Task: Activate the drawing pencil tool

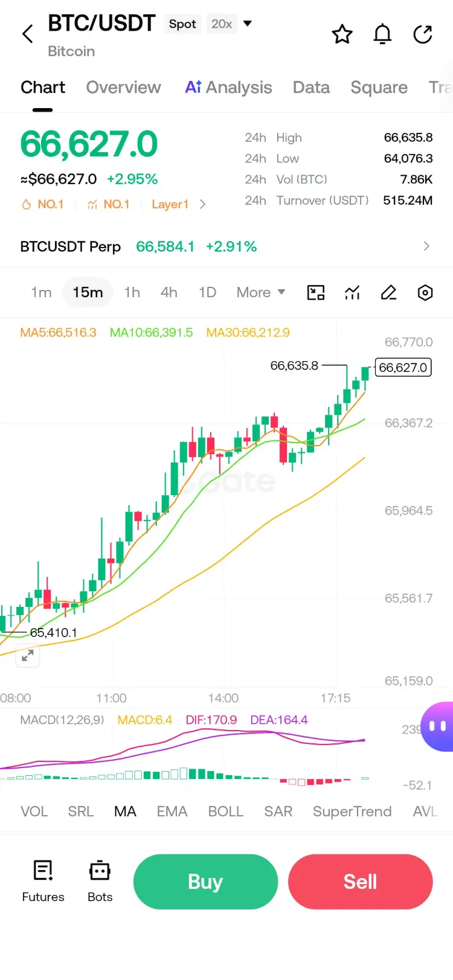Action: 388,293
